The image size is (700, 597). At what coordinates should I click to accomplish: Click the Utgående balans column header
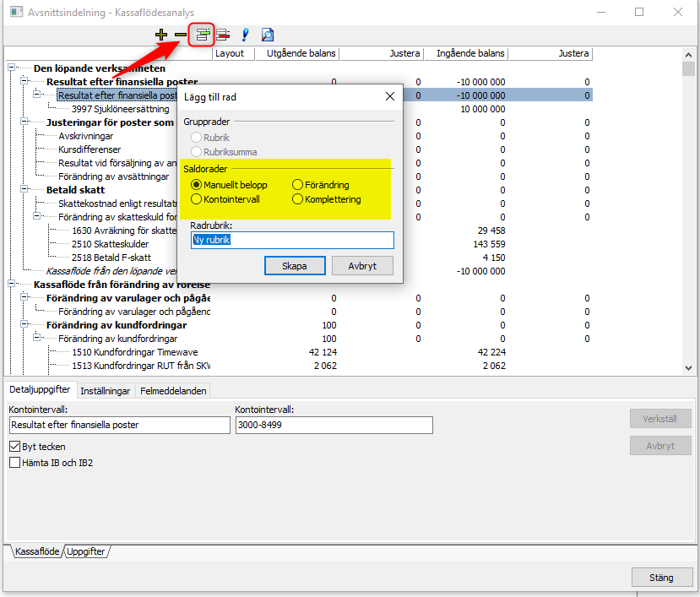tap(297, 53)
